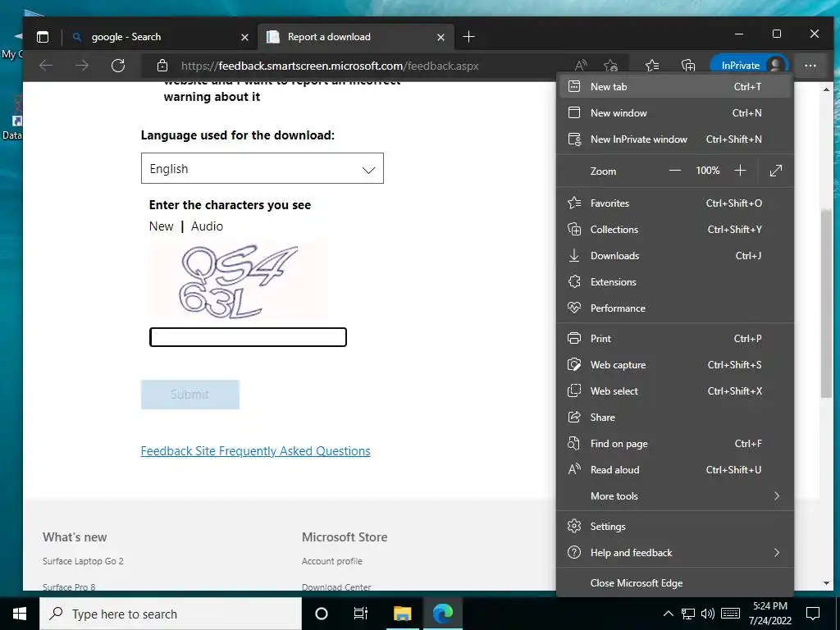Click the taskbar search box
Viewport: 840px width, 630px height.
click(171, 614)
